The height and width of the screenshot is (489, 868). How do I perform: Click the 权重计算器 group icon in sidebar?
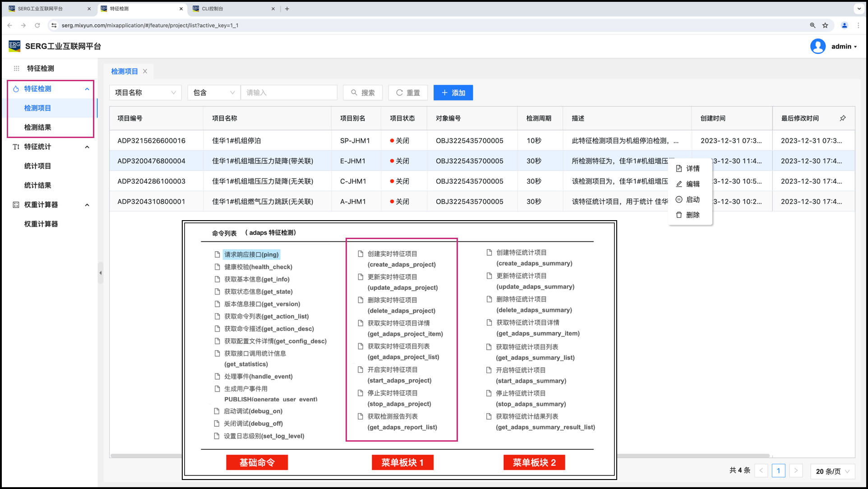coord(16,205)
